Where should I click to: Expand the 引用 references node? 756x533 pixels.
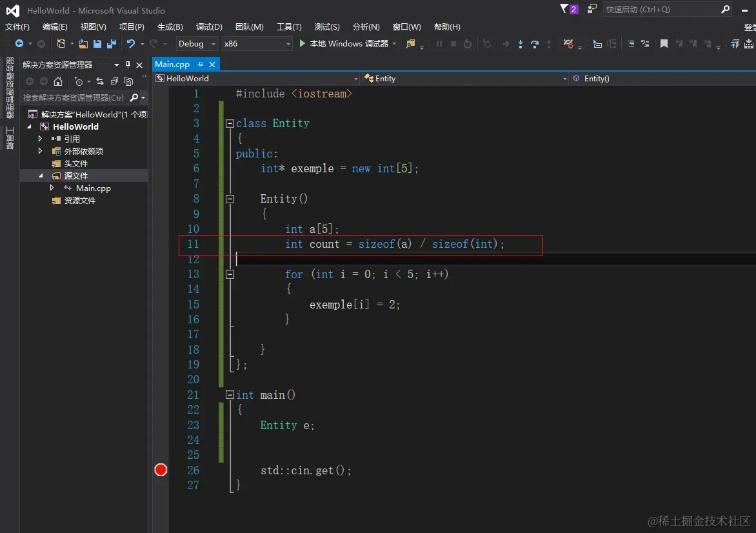41,139
